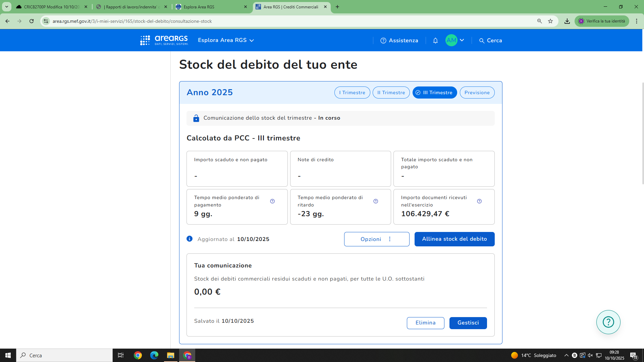Bookmark page with the star icon
The width and height of the screenshot is (644, 362).
(550, 21)
